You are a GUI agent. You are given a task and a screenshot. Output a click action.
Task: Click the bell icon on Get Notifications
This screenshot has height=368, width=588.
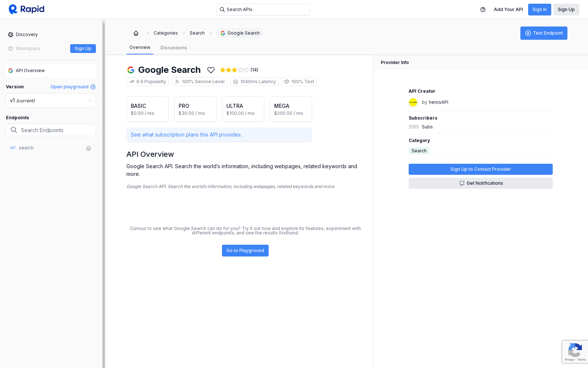tap(462, 183)
